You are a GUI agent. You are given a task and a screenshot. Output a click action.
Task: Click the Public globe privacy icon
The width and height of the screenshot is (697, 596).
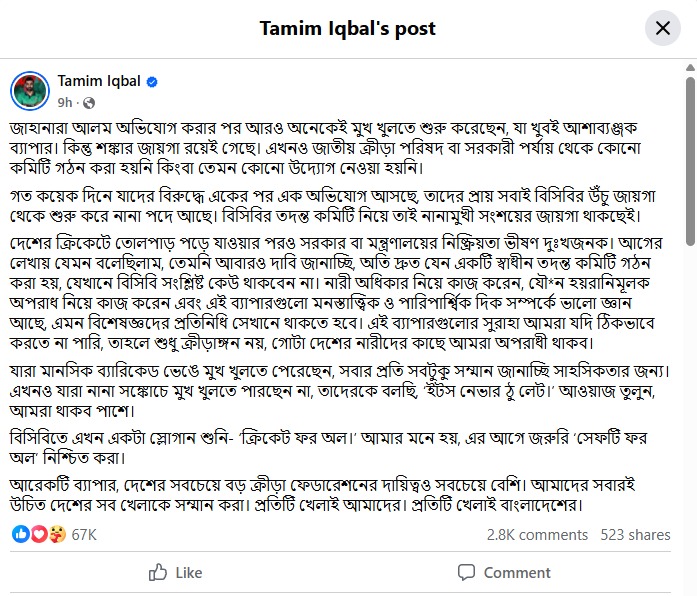click(x=89, y=102)
